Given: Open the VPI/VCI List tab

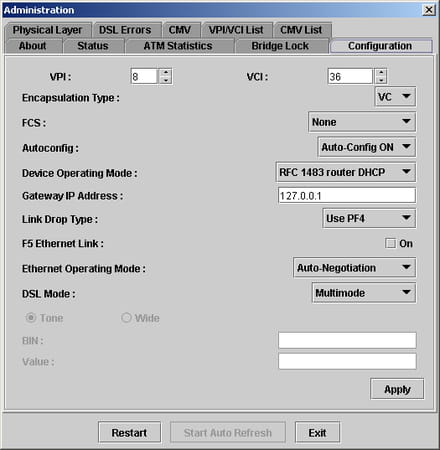Looking at the screenshot, I should [x=236, y=30].
